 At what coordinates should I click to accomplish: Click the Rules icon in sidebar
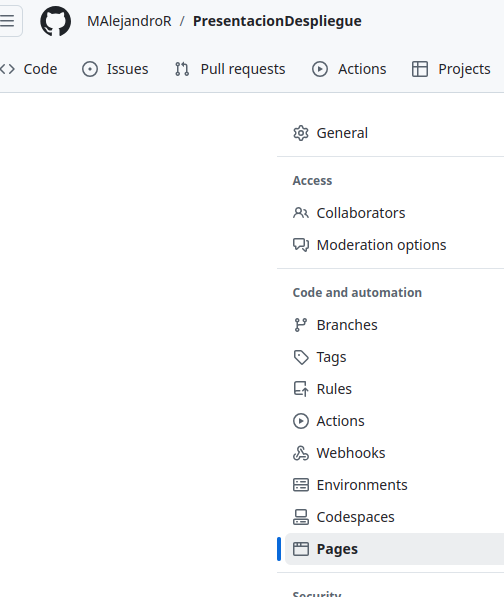click(301, 389)
